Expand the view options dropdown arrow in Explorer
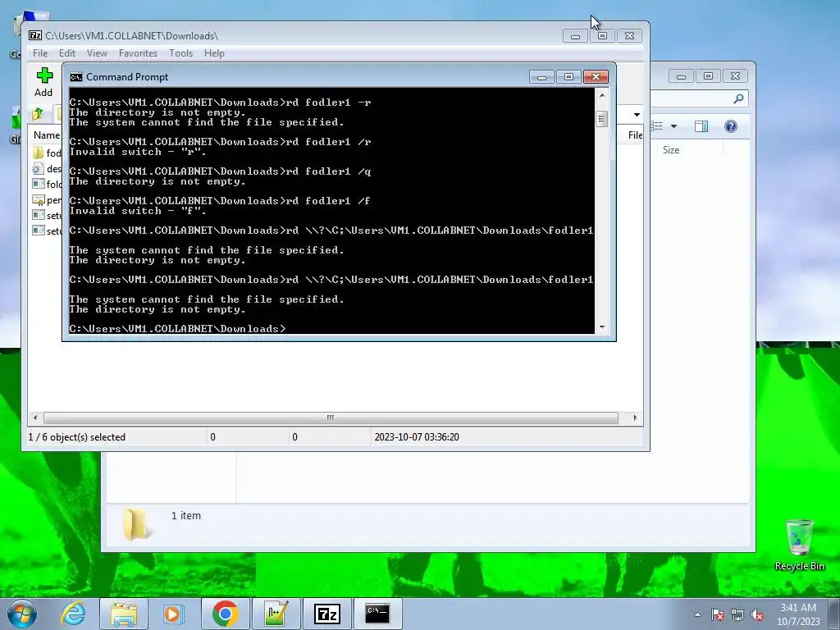The image size is (840, 630). click(674, 126)
